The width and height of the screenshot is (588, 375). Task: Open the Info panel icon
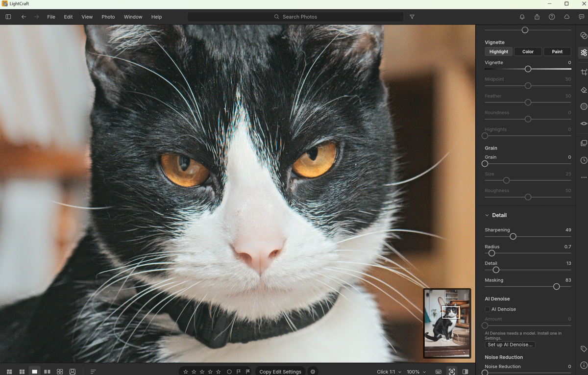click(x=584, y=365)
